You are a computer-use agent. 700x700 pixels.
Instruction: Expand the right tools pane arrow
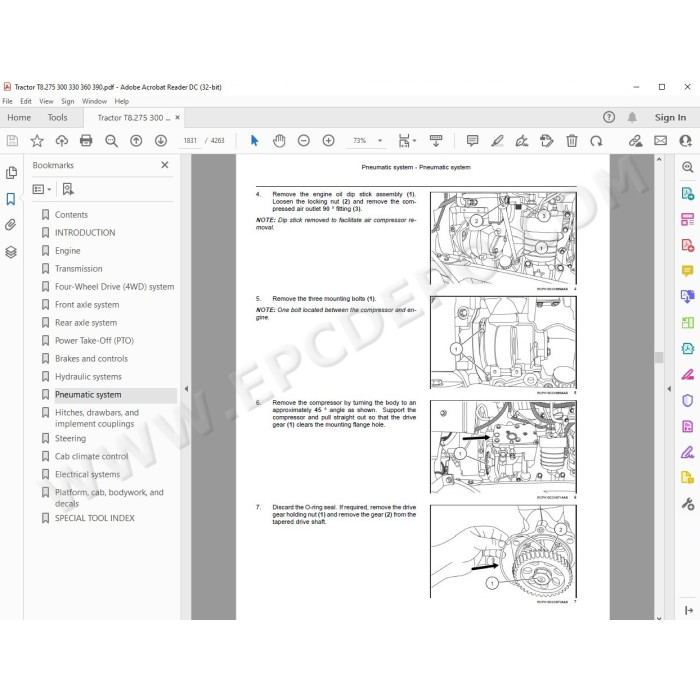(669, 389)
